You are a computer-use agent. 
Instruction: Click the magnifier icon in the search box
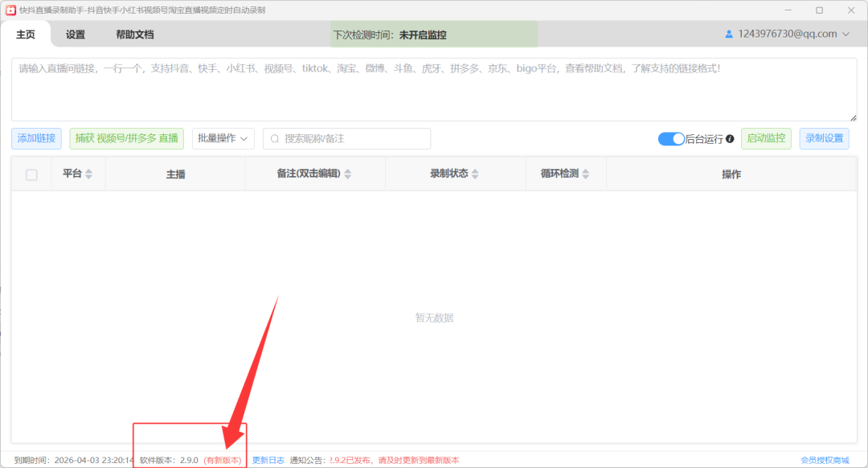(275, 139)
